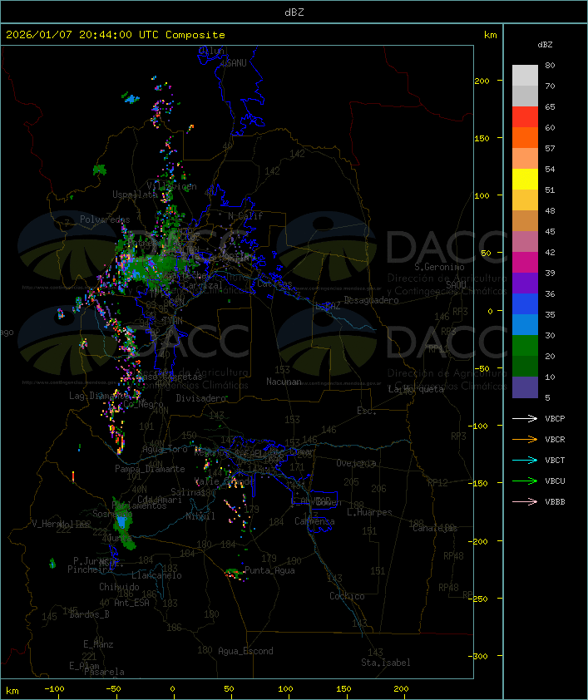Select the dark orange swatch between 60 and 57
This screenshot has height=700, width=588.
click(x=525, y=137)
